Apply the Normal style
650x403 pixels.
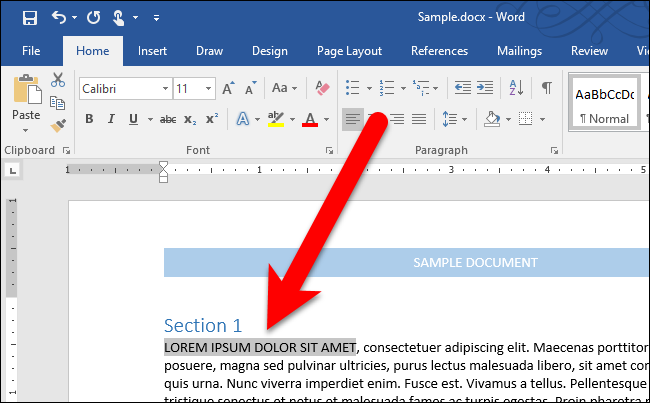pos(604,103)
